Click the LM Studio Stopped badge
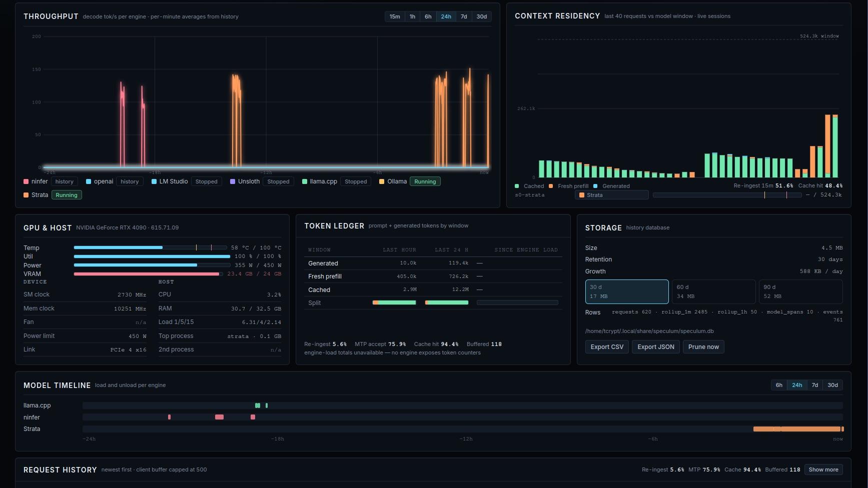This screenshot has height=488, width=868. [207, 181]
